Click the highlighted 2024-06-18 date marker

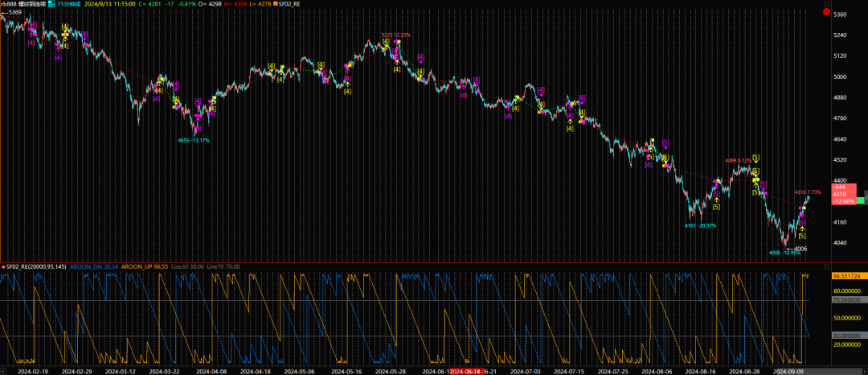pyautogui.click(x=465, y=372)
